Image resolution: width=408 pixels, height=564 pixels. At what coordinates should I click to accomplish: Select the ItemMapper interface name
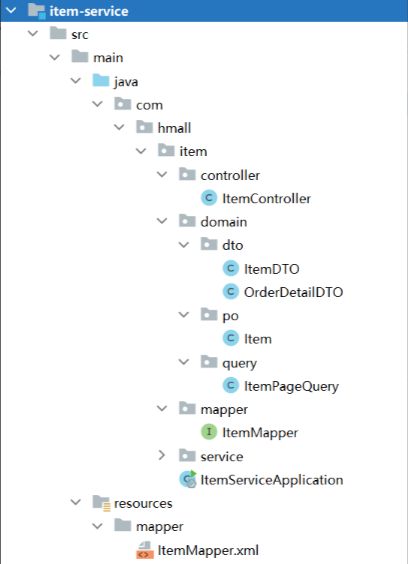click(x=260, y=433)
